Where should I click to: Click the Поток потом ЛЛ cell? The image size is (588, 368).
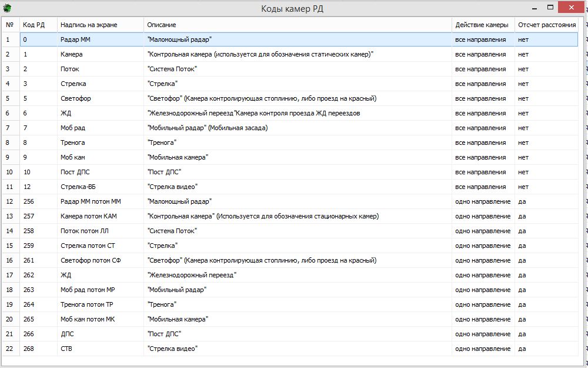[84, 231]
